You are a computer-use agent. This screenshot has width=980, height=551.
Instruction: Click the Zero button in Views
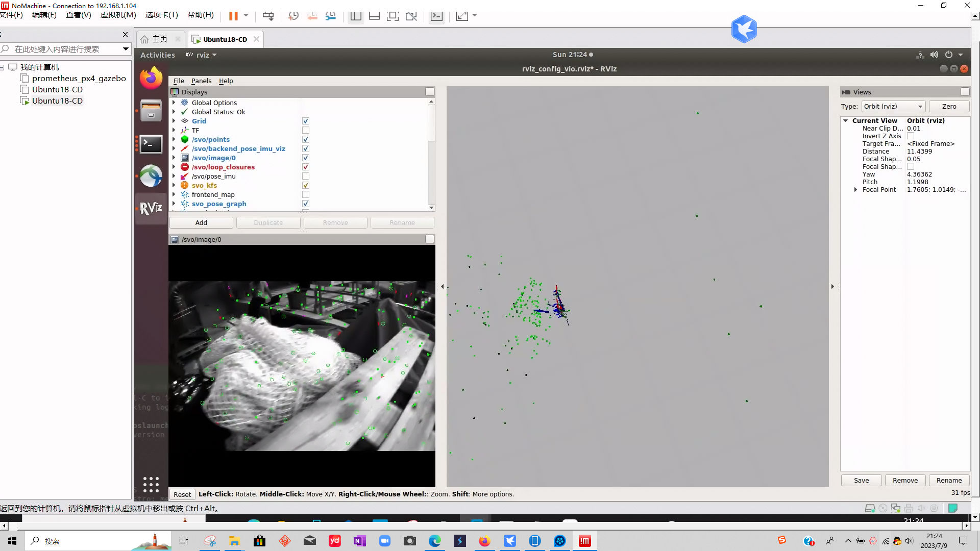(x=949, y=106)
